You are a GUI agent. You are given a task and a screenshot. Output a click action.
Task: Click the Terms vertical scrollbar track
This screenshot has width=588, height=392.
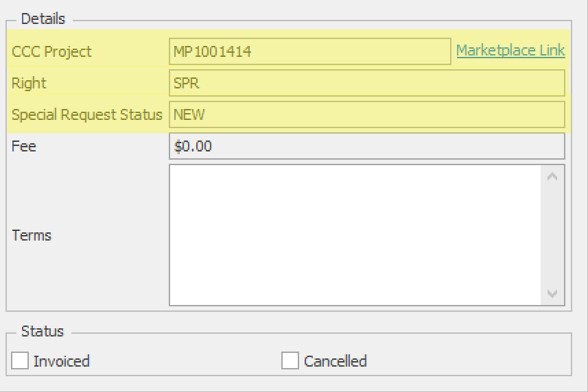tap(553, 234)
